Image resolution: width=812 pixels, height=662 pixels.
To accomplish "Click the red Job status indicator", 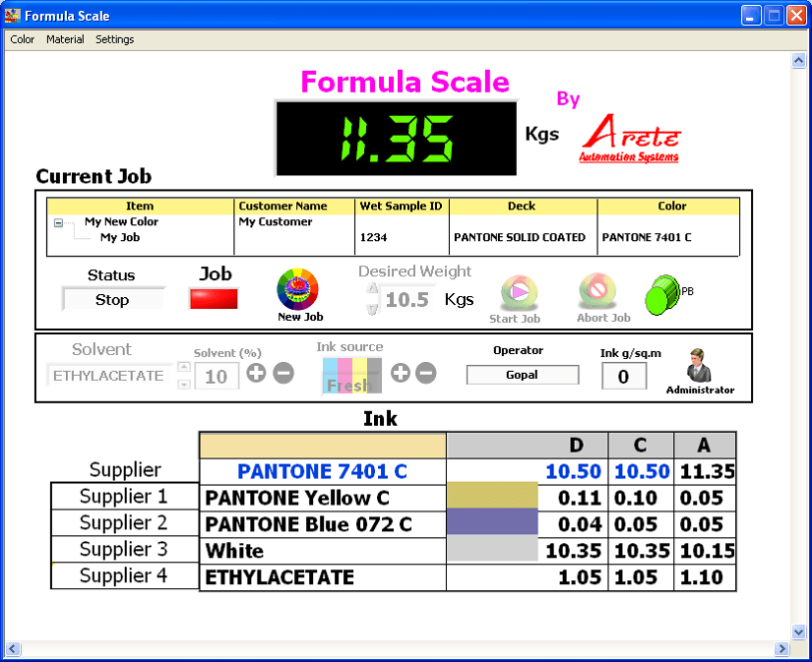I will (214, 299).
